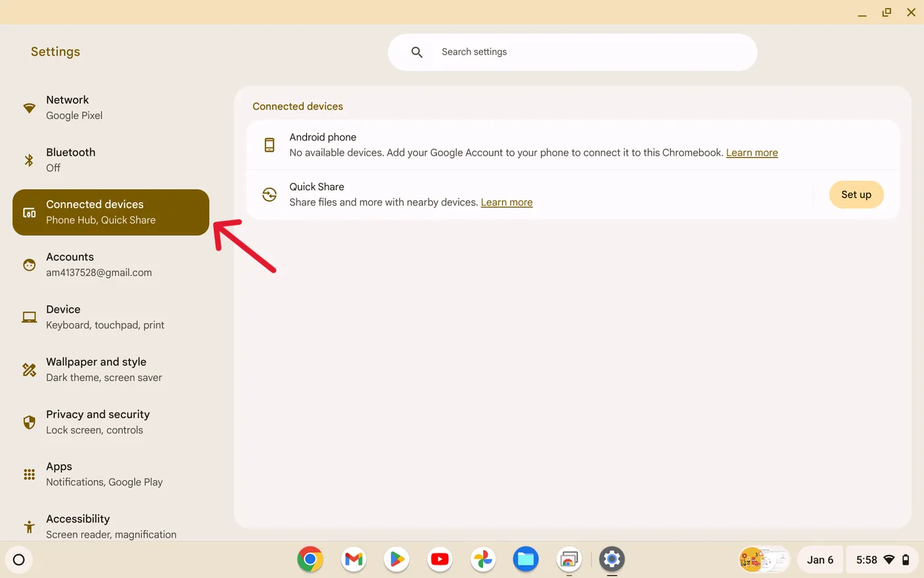
Task: Click the Settings gear in the shelf
Action: click(612, 560)
